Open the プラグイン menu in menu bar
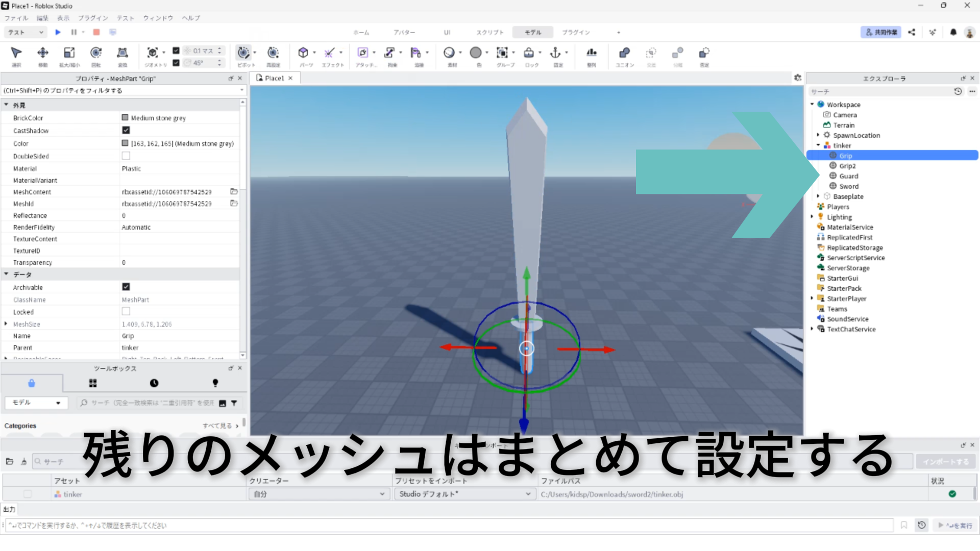Viewport: 980px width, 551px height. coord(93,18)
